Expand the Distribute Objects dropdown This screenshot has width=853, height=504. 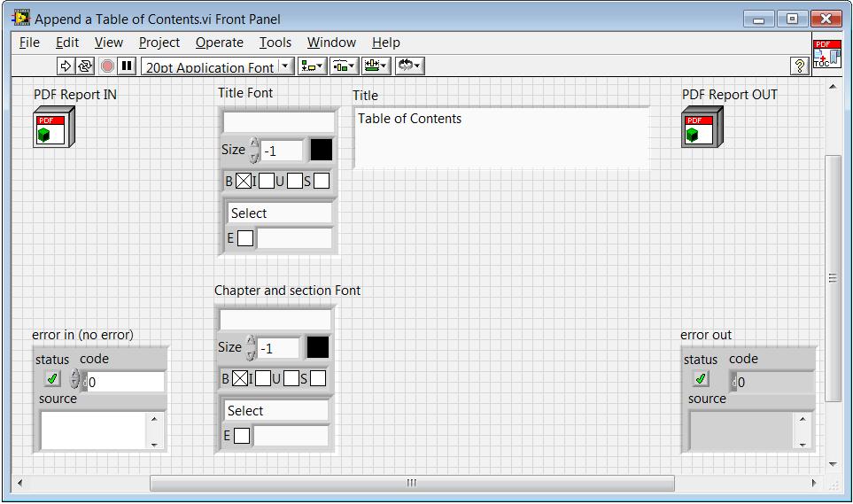(x=344, y=66)
